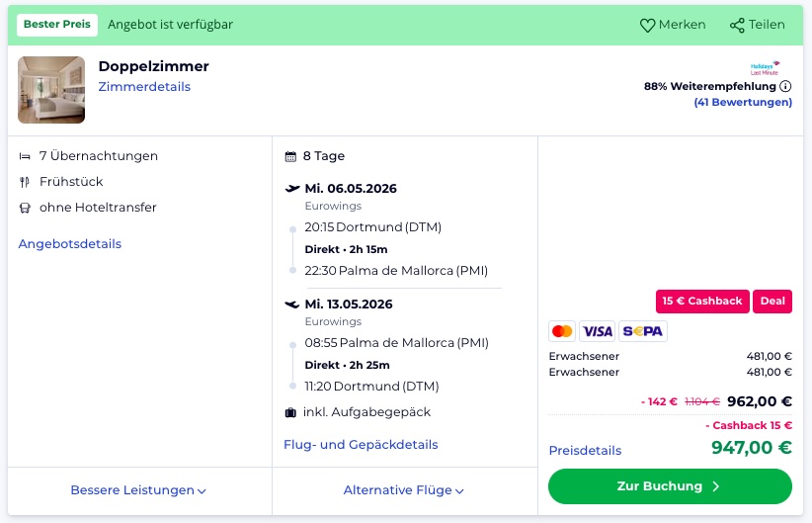Click the - 142 € discount text
Image resolution: width=812 pixels, height=523 pixels.
pos(659,401)
